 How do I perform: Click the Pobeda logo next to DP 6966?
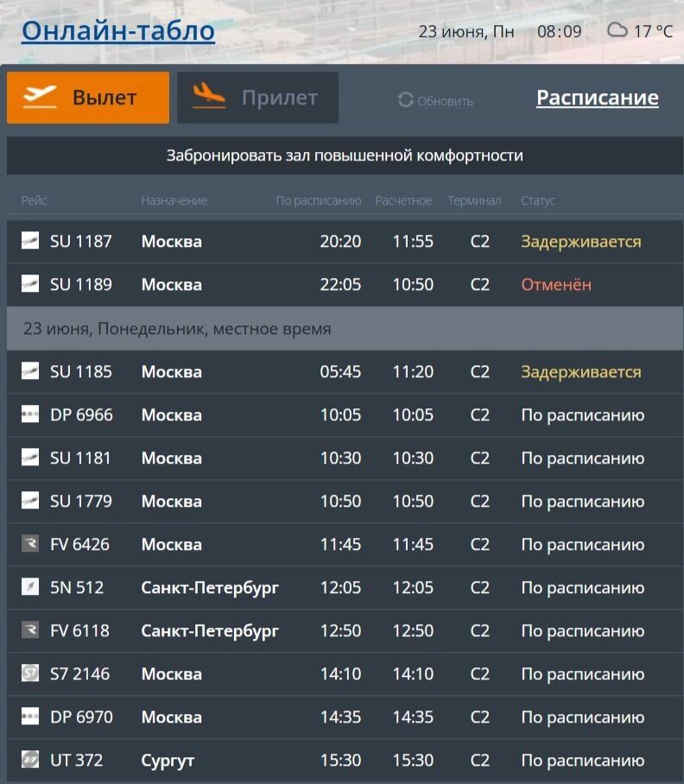pos(30,414)
